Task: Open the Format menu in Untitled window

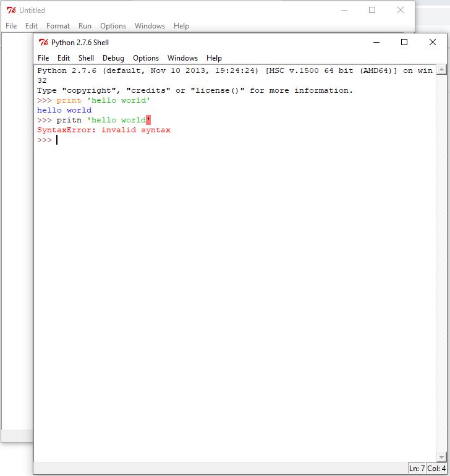Action: pos(58,26)
